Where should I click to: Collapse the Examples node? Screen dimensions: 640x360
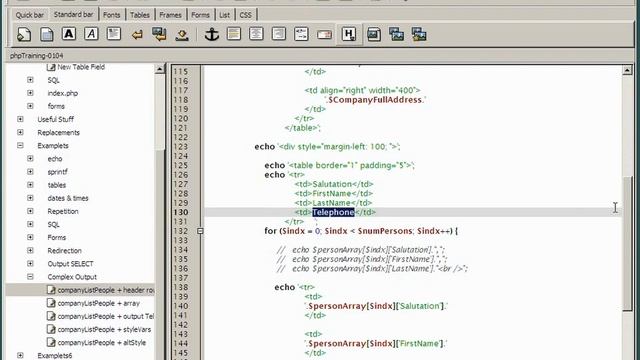20,145
